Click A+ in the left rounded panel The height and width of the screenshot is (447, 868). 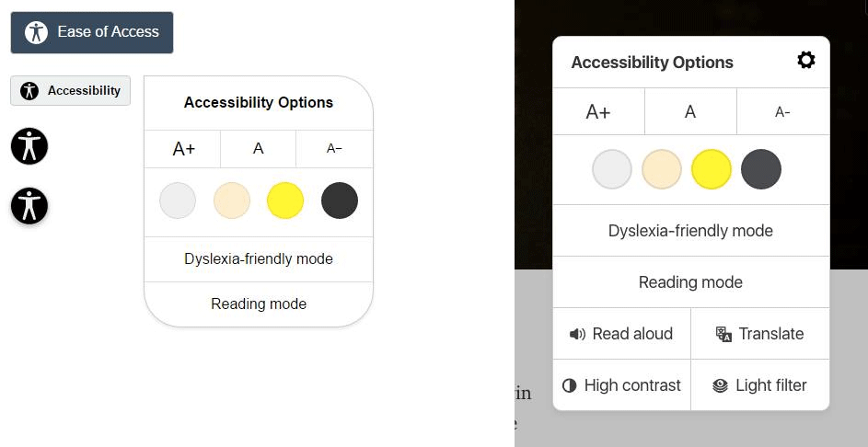coord(182,149)
